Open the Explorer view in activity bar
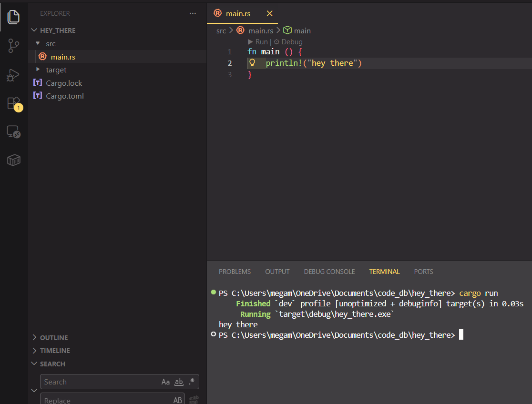This screenshot has height=404, width=532. (x=13, y=17)
